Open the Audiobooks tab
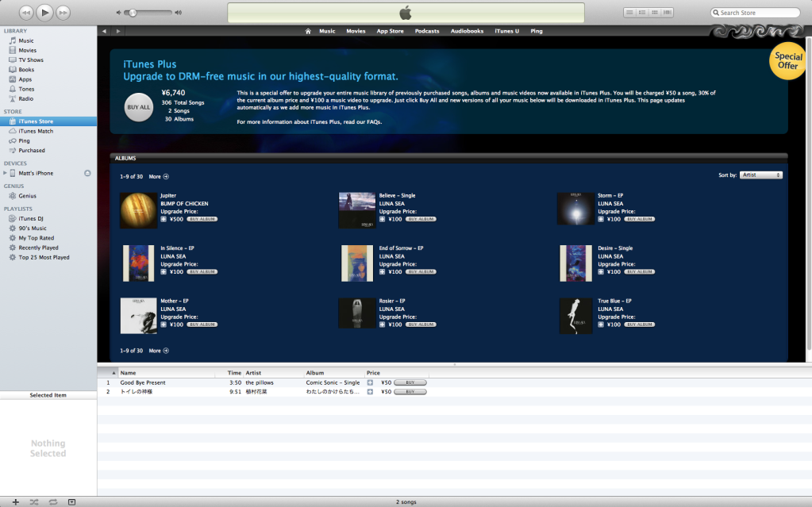Image resolution: width=812 pixels, height=507 pixels. coord(467,31)
